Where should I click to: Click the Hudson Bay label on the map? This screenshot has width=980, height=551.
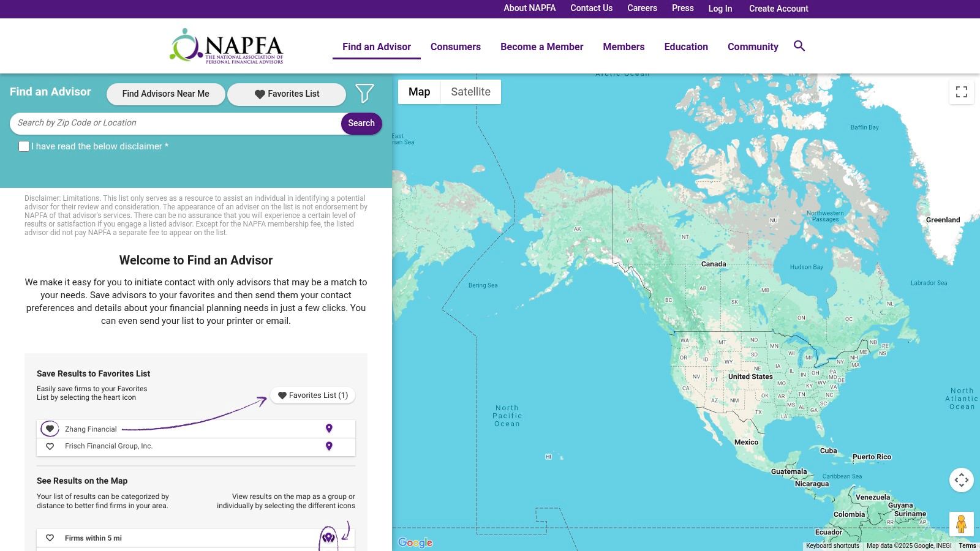click(x=806, y=267)
